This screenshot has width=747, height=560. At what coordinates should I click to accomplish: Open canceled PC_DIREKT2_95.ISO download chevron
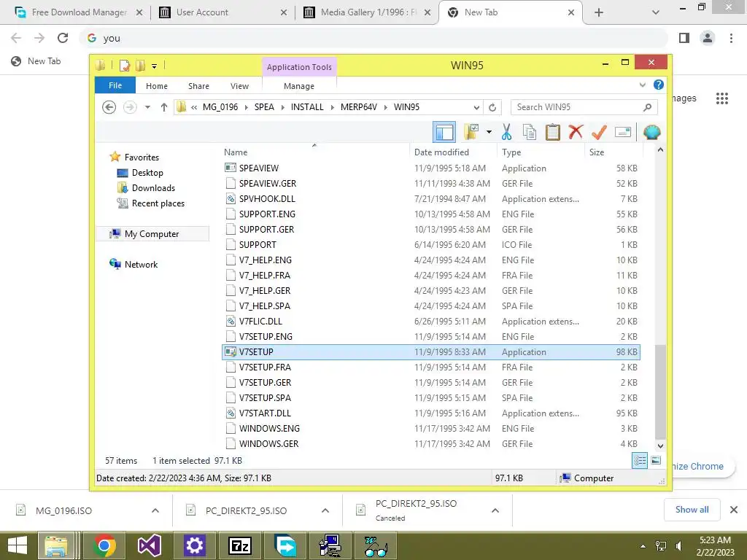(495, 510)
